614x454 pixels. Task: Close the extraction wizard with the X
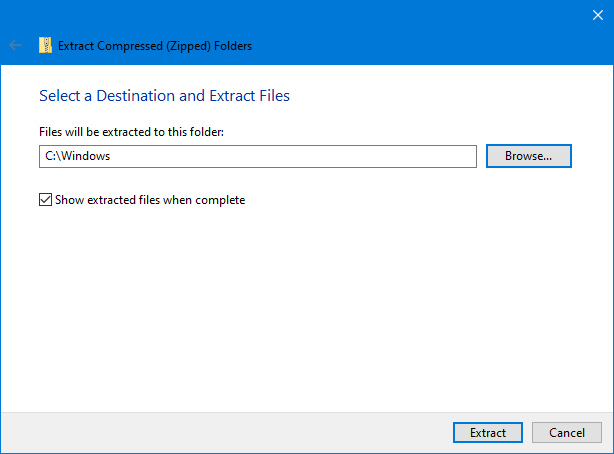597,14
